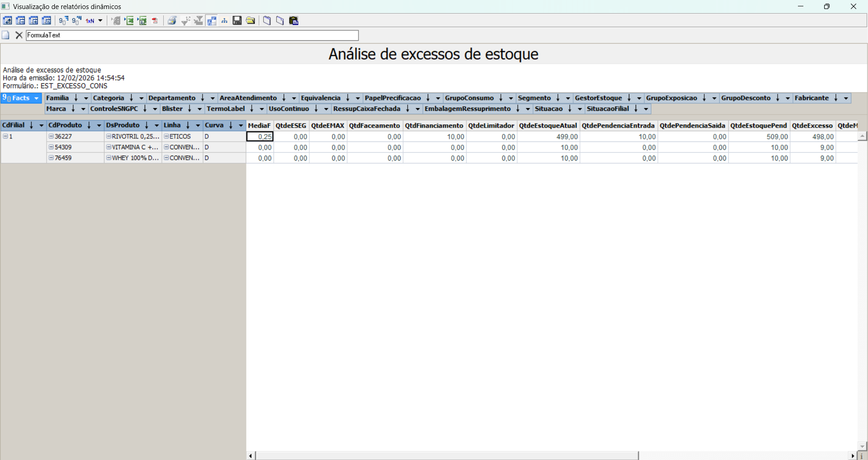Collapse product code 36227 row
The width and height of the screenshot is (868, 460).
pyautogui.click(x=51, y=136)
